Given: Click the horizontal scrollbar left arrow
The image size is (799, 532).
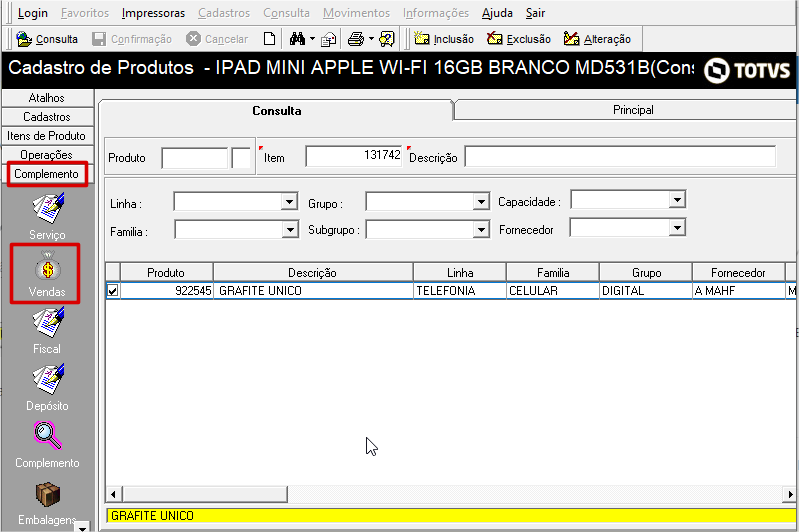Looking at the screenshot, I should point(113,494).
